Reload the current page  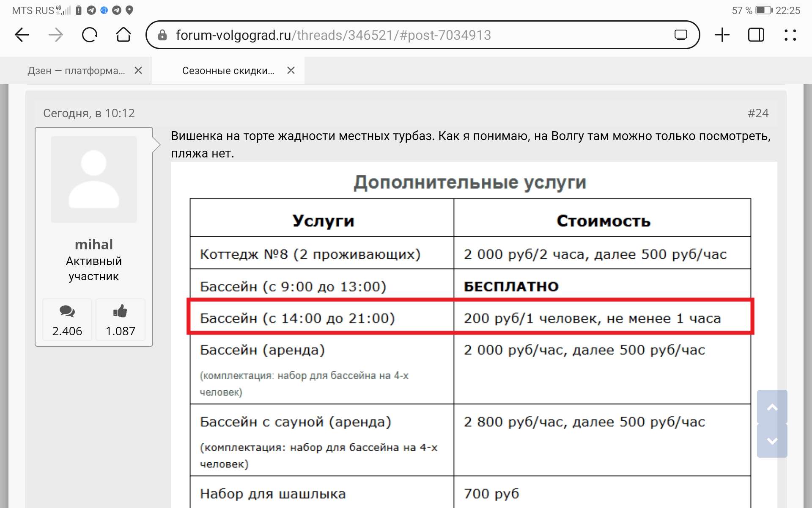(89, 35)
